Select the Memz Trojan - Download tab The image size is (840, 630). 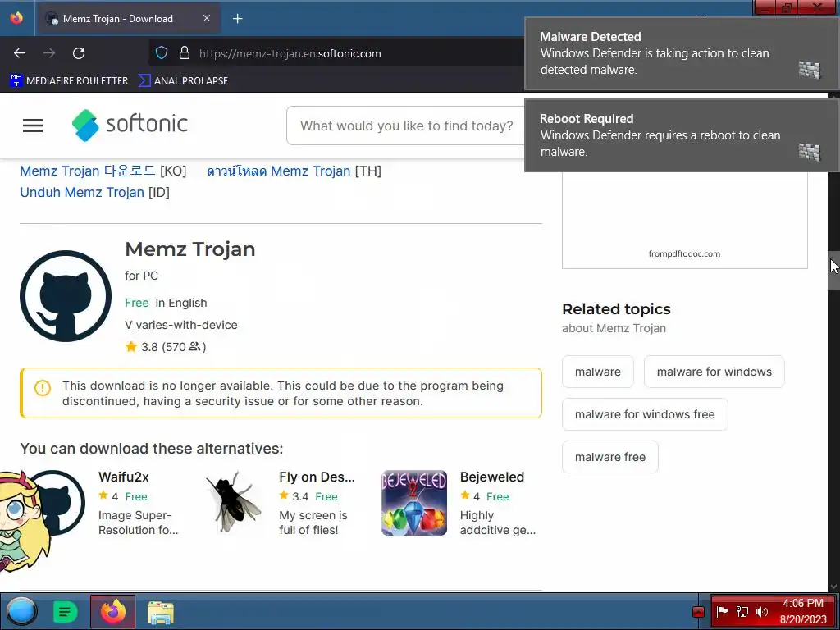(x=129, y=19)
